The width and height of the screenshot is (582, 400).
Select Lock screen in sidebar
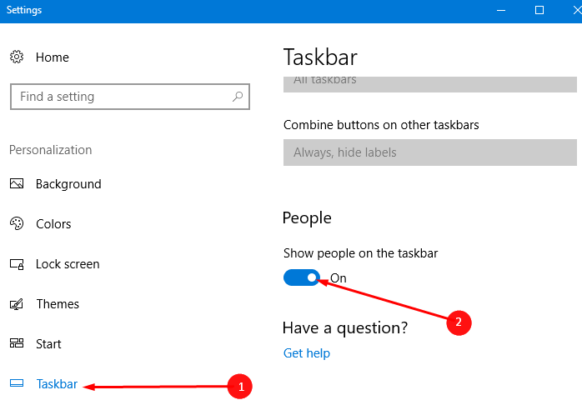click(68, 264)
